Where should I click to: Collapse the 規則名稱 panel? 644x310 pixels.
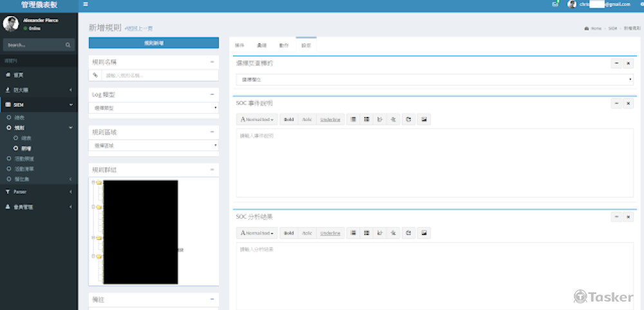(x=212, y=62)
